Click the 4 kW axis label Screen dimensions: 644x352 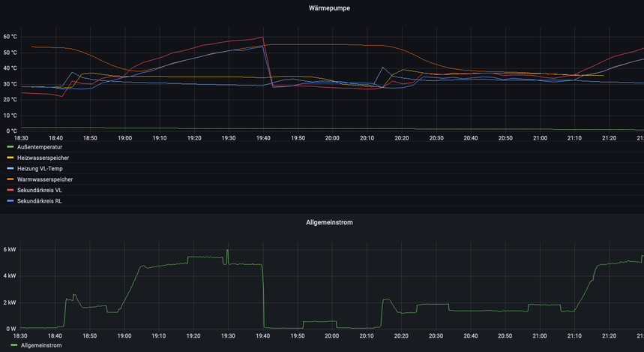(x=10, y=276)
